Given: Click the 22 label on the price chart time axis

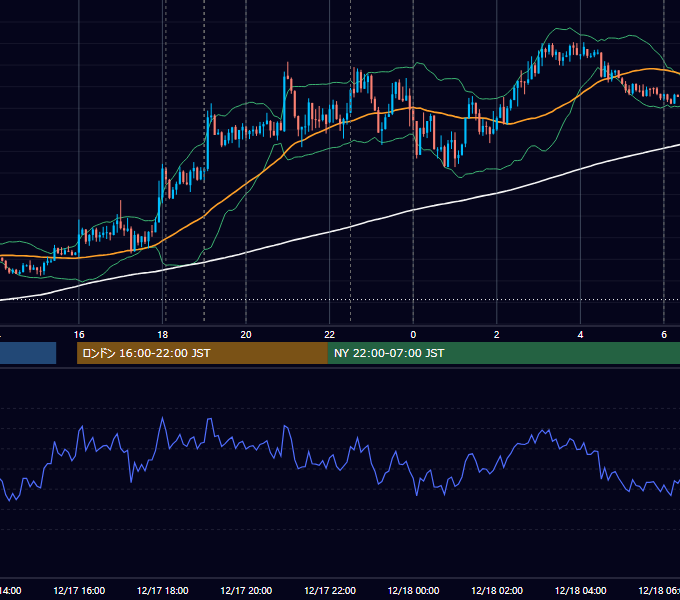Looking at the screenshot, I should (330, 335).
